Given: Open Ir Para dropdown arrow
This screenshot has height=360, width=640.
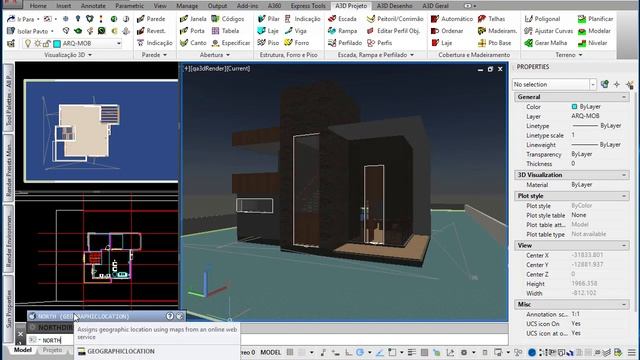Looking at the screenshot, I should [x=38, y=19].
